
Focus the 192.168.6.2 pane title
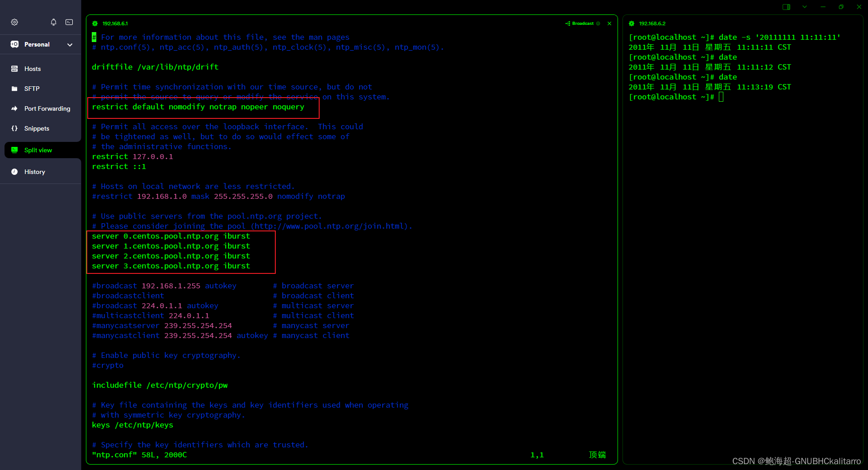tap(652, 23)
